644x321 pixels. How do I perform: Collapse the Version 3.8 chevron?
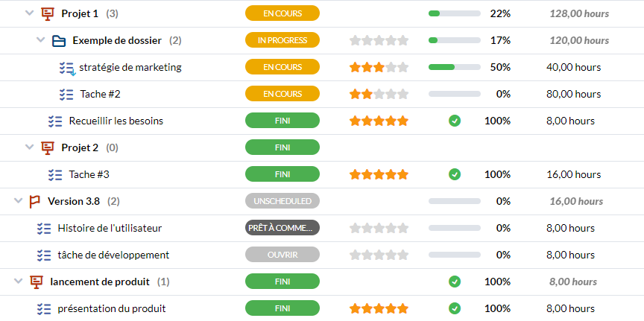[x=18, y=201]
